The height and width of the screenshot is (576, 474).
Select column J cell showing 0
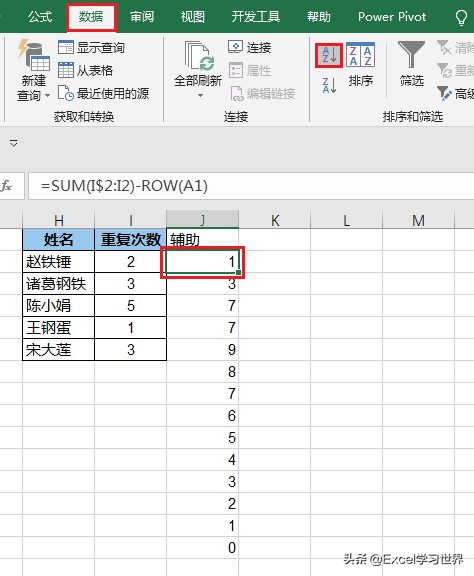point(202,548)
